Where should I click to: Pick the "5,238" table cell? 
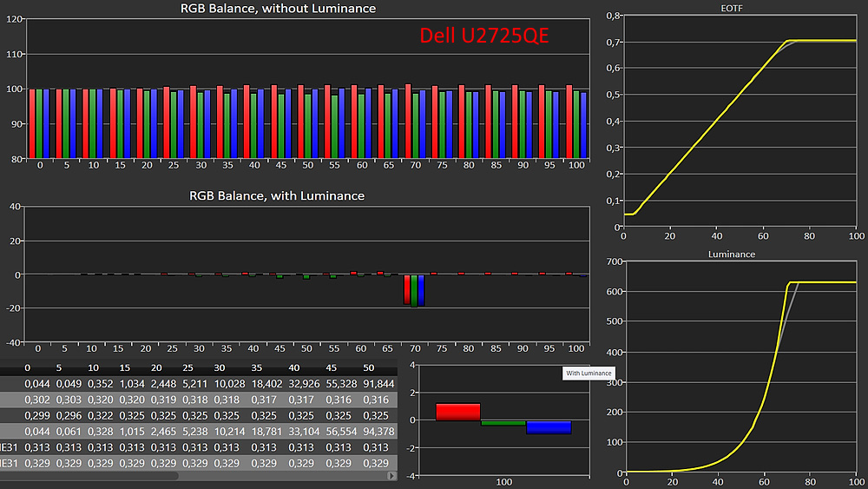click(x=194, y=432)
